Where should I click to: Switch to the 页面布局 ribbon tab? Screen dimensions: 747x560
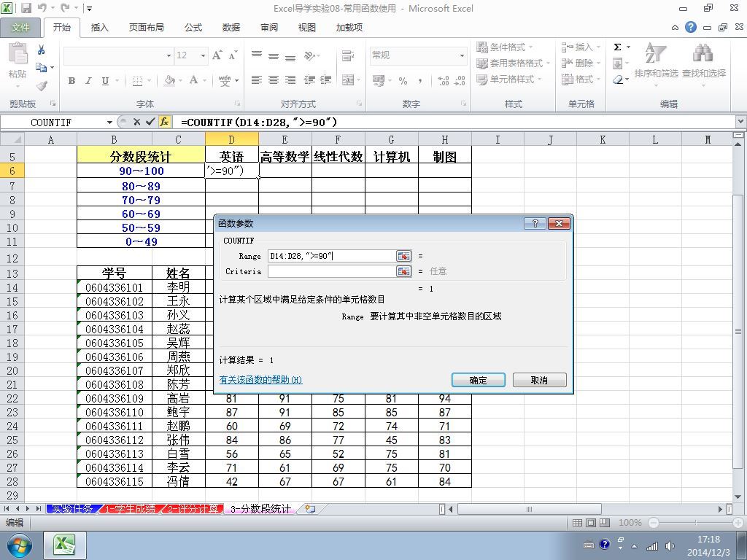pos(146,28)
